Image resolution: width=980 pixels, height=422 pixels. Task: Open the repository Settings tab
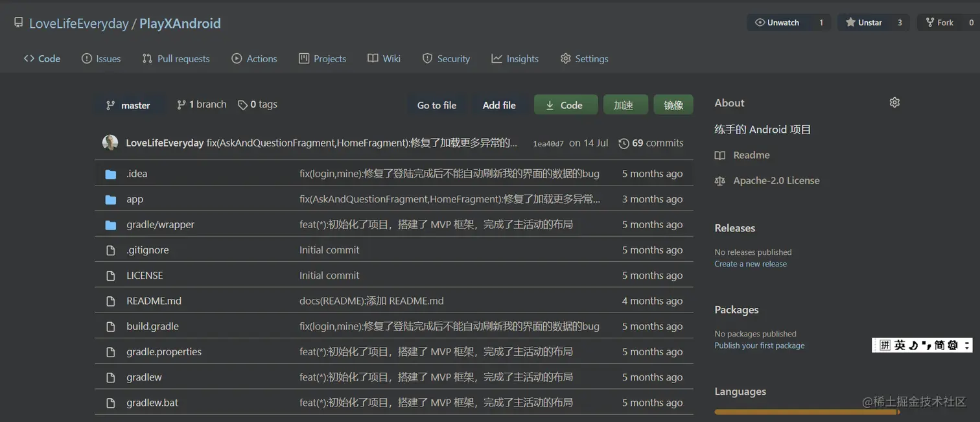pyautogui.click(x=585, y=58)
